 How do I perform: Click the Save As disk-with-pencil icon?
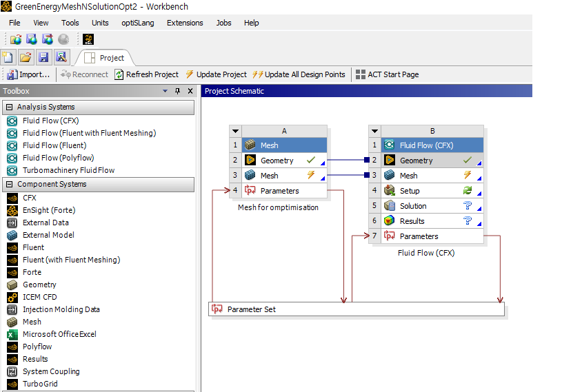(61, 57)
